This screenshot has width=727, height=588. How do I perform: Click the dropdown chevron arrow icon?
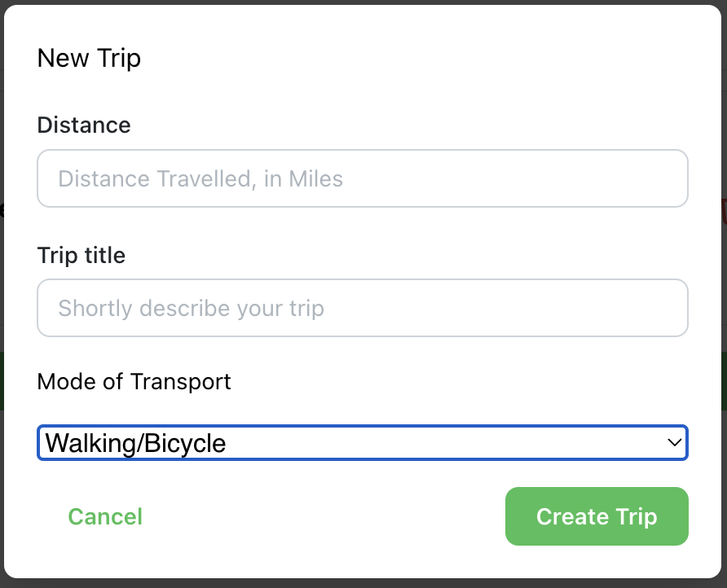point(674,443)
